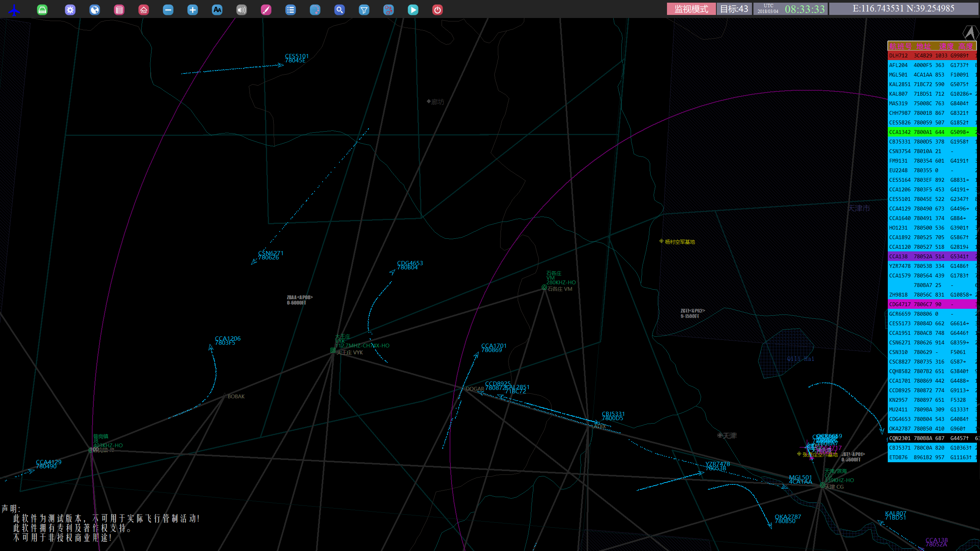Image resolution: width=980 pixels, height=551 pixels.
Task: Select the CBJ5331 row in flight list
Action: (x=932, y=142)
